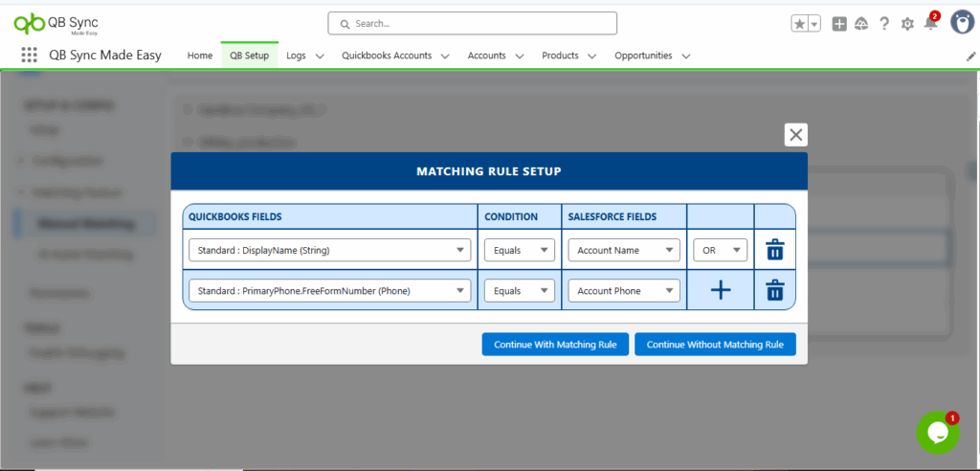Switch to the Home tab

[200, 55]
